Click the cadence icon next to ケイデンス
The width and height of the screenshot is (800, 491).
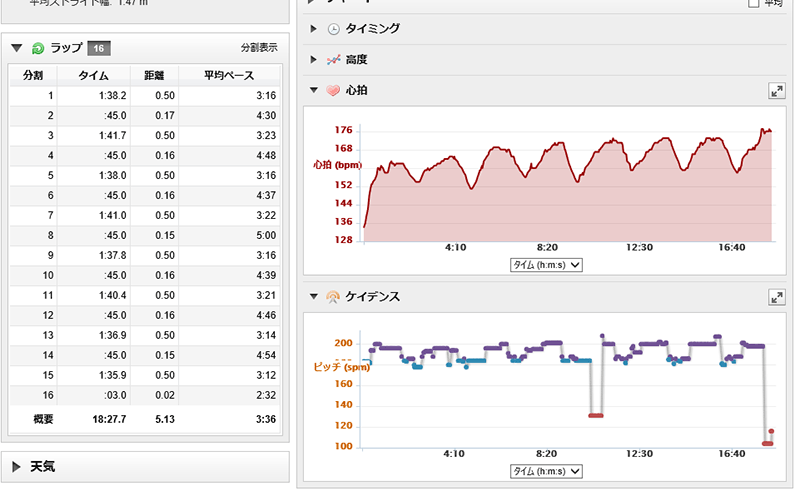pos(334,297)
